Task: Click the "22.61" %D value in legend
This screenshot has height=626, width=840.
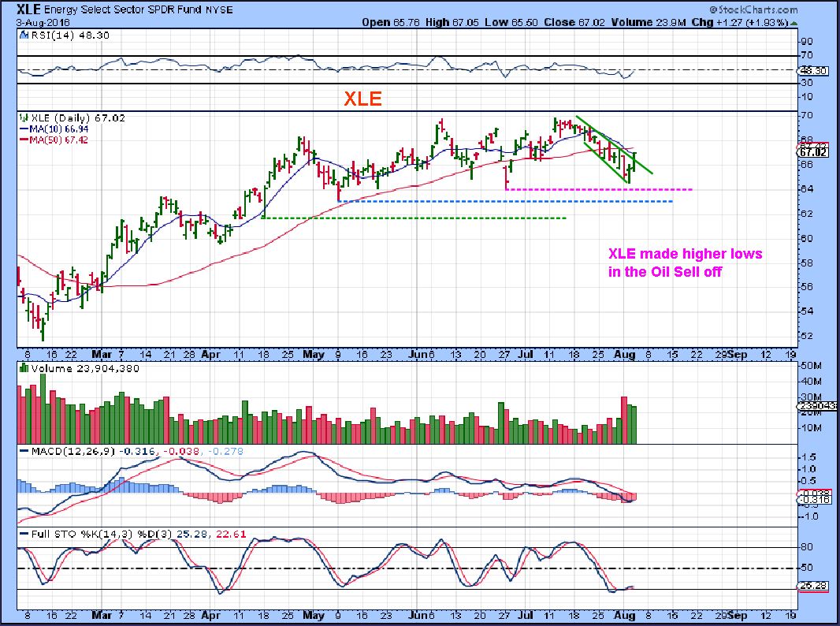Action: pyautogui.click(x=232, y=535)
